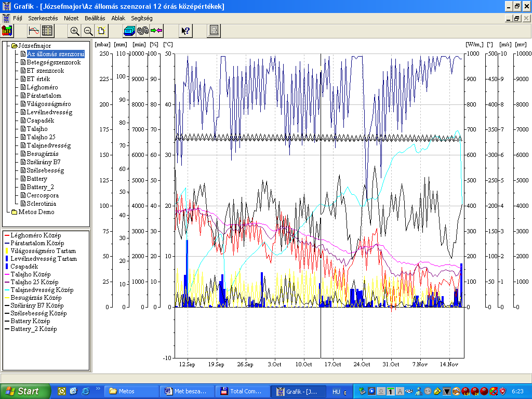
Task: Click the zoom in magnifier icon
Action: pos(75,31)
